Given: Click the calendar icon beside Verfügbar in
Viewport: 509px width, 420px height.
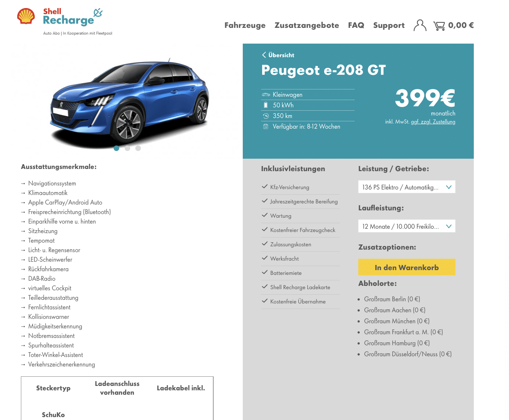Looking at the screenshot, I should click(x=266, y=126).
